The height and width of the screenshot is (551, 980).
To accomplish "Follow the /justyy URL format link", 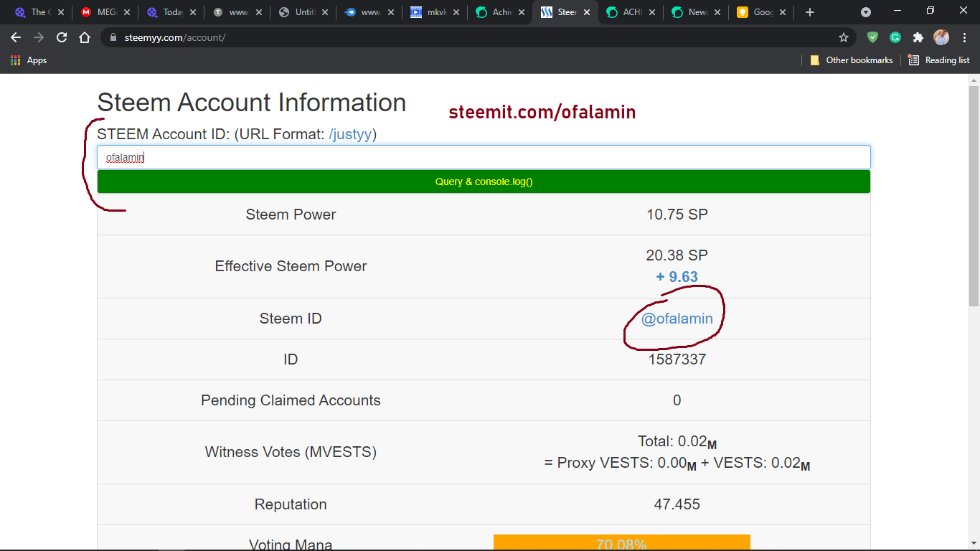I will (x=351, y=134).
